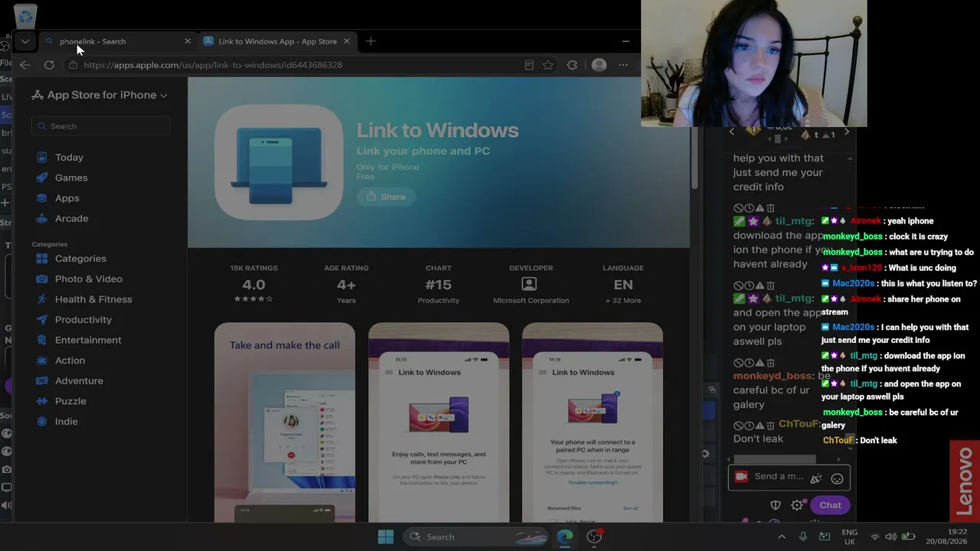Reload the App Store page
Image resolution: width=980 pixels, height=551 pixels.
(49, 65)
